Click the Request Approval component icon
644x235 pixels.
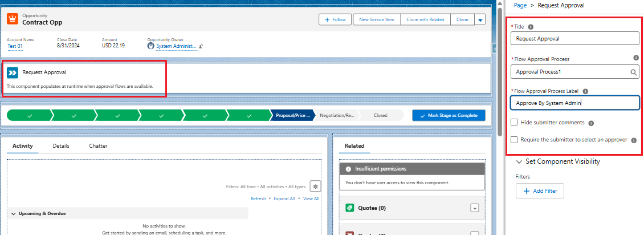13,73
